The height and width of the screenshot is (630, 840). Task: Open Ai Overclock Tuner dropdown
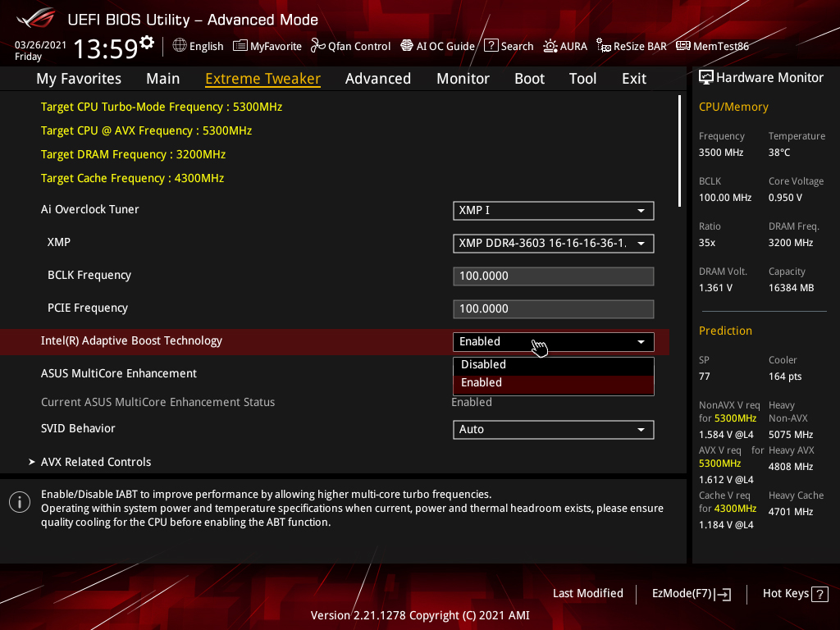[x=554, y=211]
